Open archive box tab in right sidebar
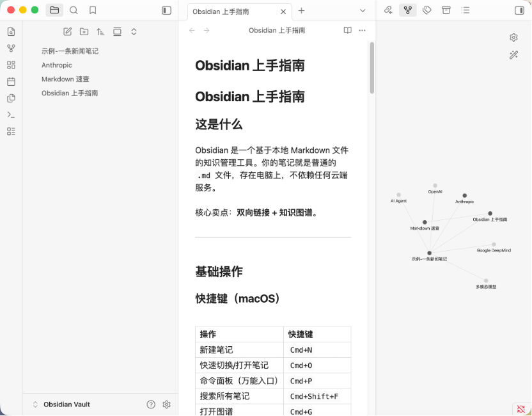Image resolution: width=532 pixels, height=416 pixels. (446, 10)
